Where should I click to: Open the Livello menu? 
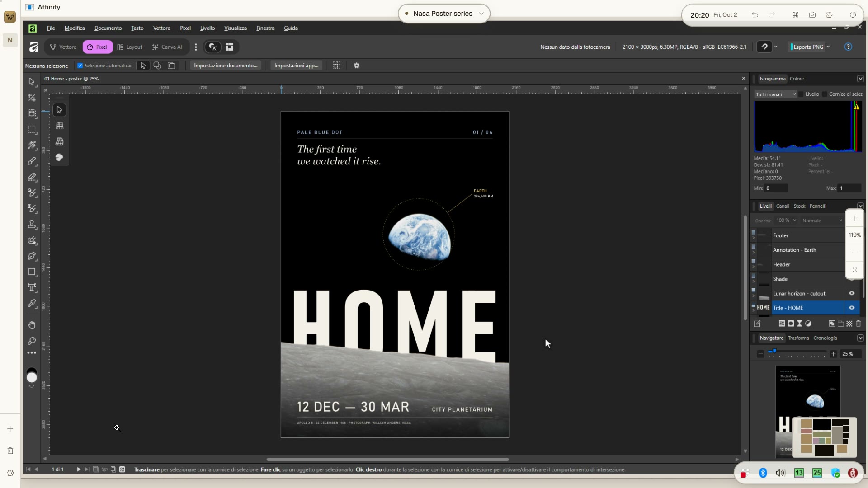click(x=208, y=28)
